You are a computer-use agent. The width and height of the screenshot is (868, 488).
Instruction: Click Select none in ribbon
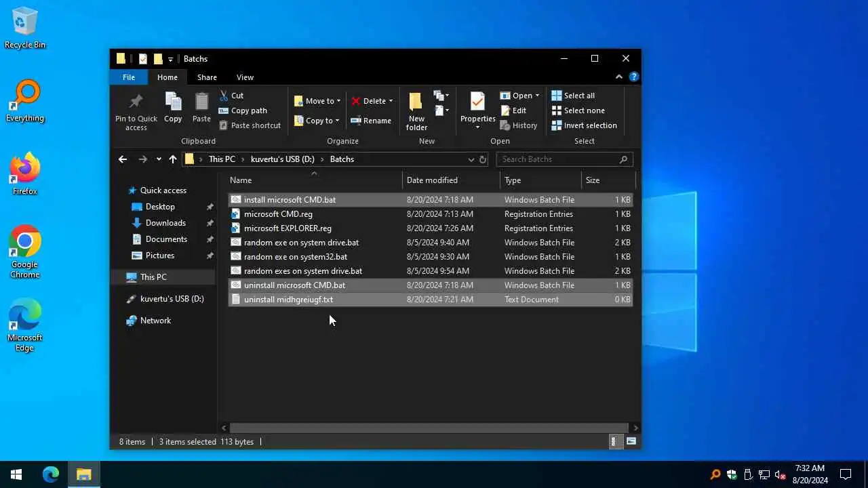click(578, 110)
